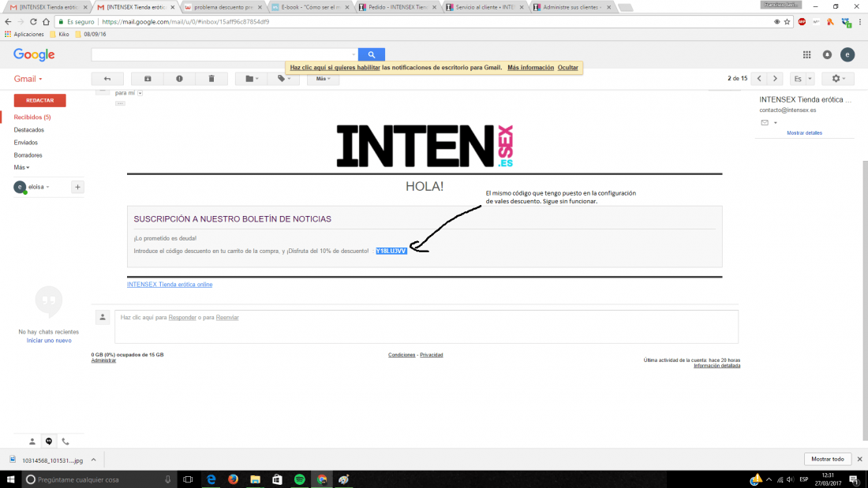Open Aplicaciones bookmarks shortcut
868x488 pixels.
[24, 35]
